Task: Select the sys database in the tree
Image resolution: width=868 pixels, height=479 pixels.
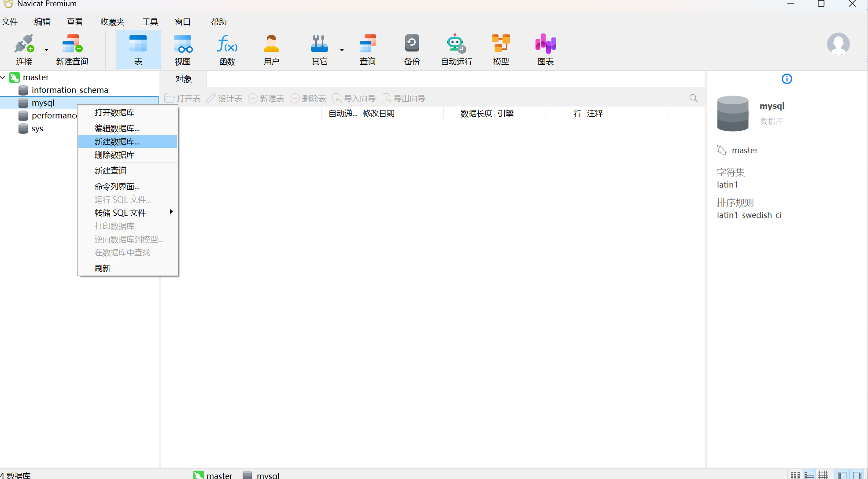Action: click(37, 129)
